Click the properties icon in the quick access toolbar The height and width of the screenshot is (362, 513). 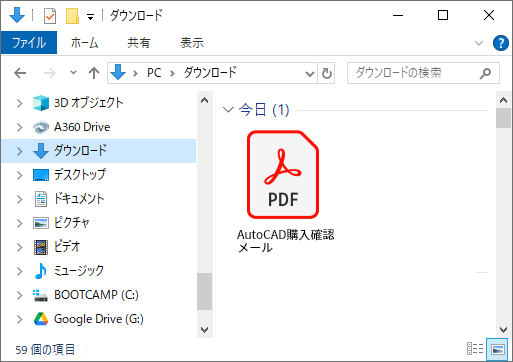50,16
